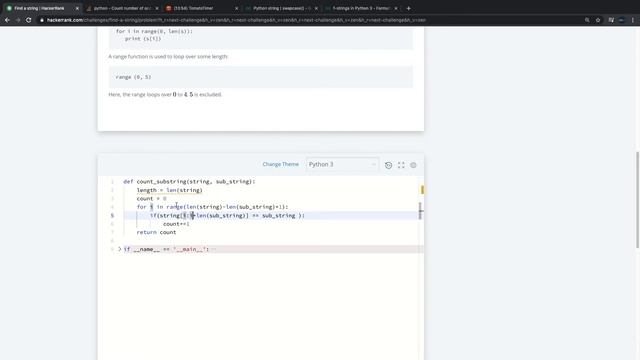640x360 pixels.
Task: Open the Python 3 language dropdown
Action: tap(342, 164)
